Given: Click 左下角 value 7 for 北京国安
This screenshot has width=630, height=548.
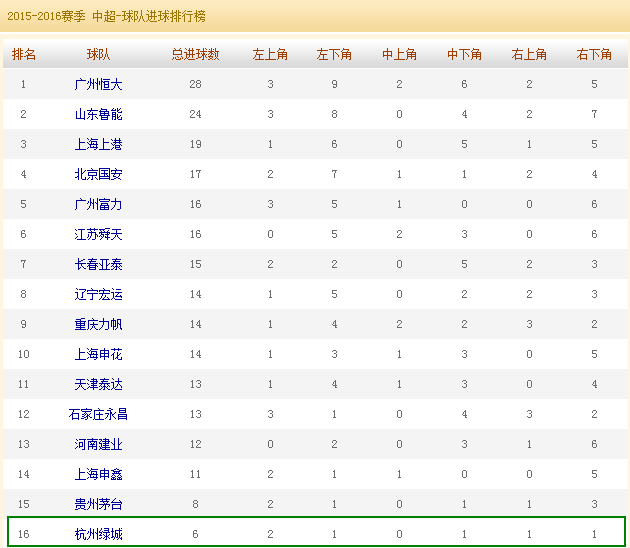Looking at the screenshot, I should click(334, 174).
